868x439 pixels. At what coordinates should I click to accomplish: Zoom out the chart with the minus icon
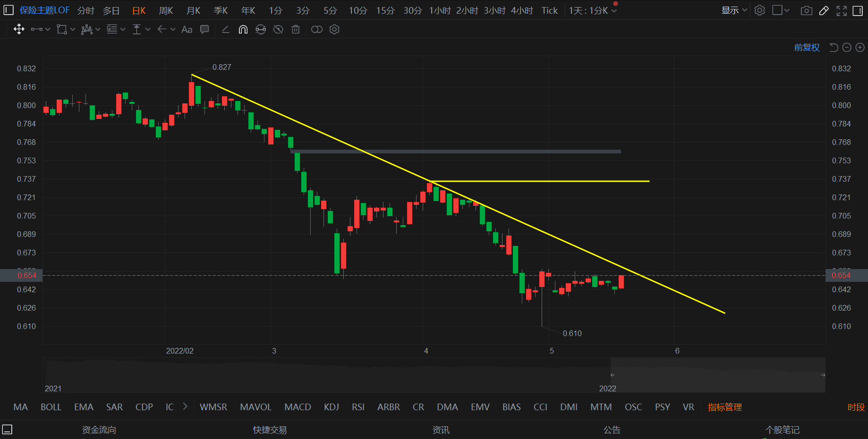[847, 47]
